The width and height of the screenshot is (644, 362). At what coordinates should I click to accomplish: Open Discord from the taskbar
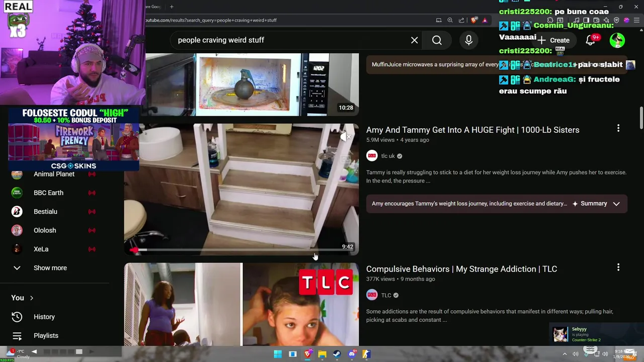[352, 354]
